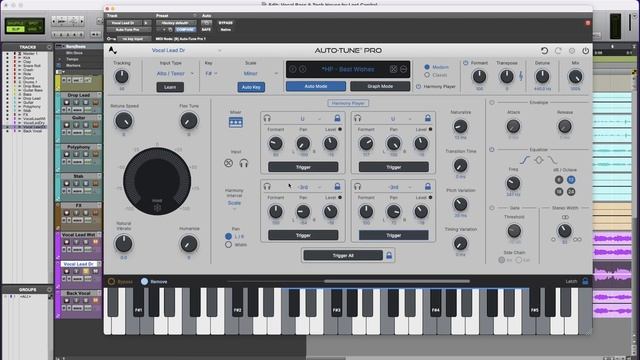640x360 pixels.
Task: Open the second voice U interval dropdown
Action: (401, 119)
